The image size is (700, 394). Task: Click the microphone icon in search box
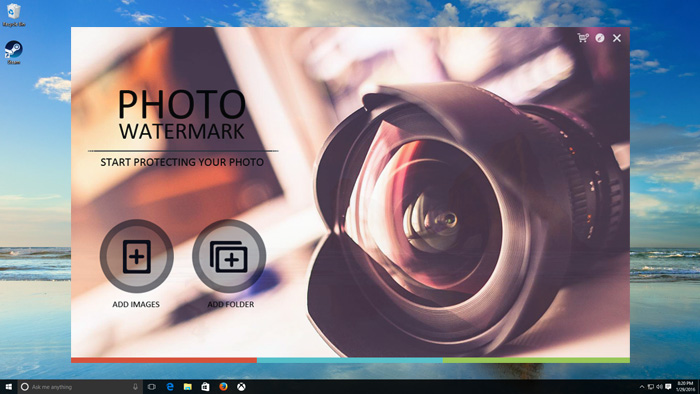point(135,387)
